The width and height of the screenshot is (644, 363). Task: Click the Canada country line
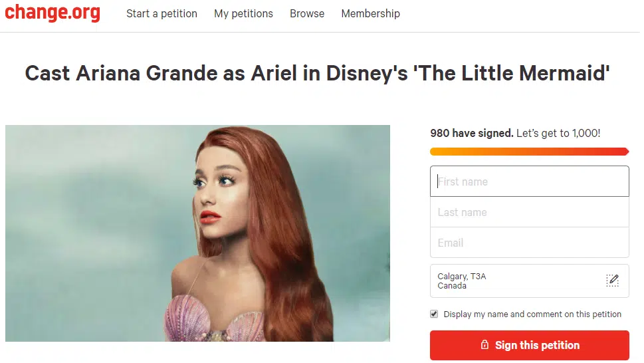452,286
